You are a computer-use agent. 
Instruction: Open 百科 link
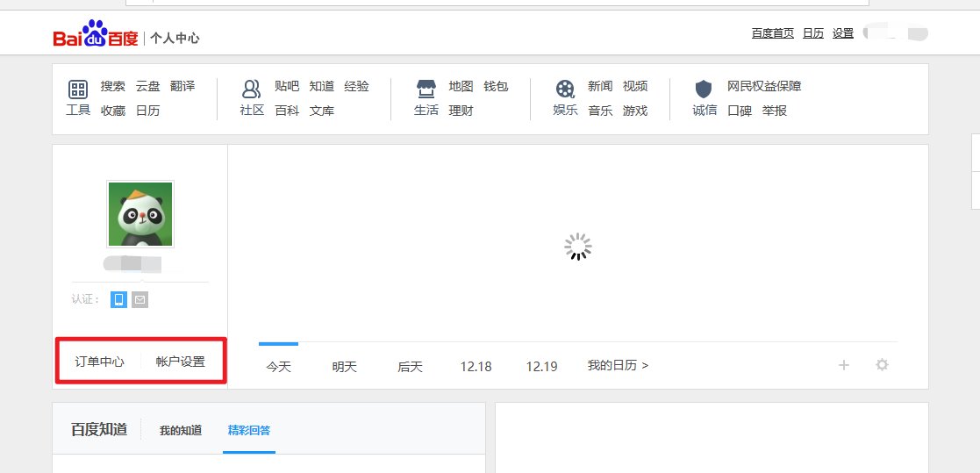[x=287, y=111]
